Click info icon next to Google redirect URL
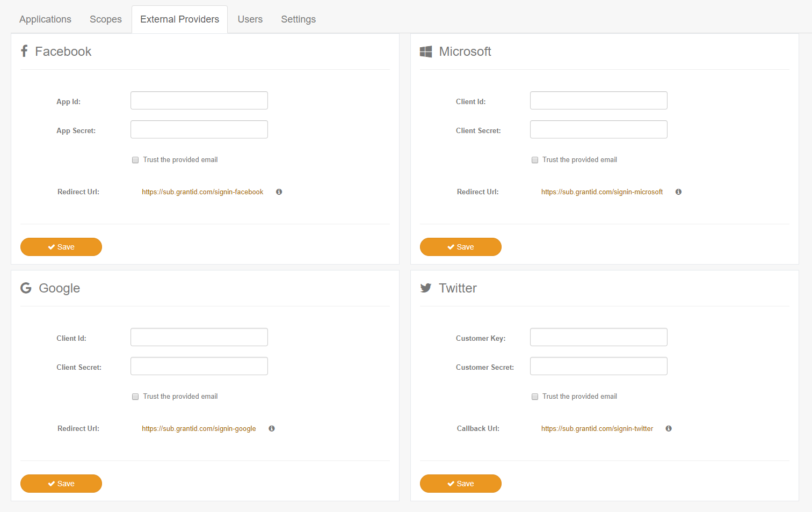 (272, 429)
